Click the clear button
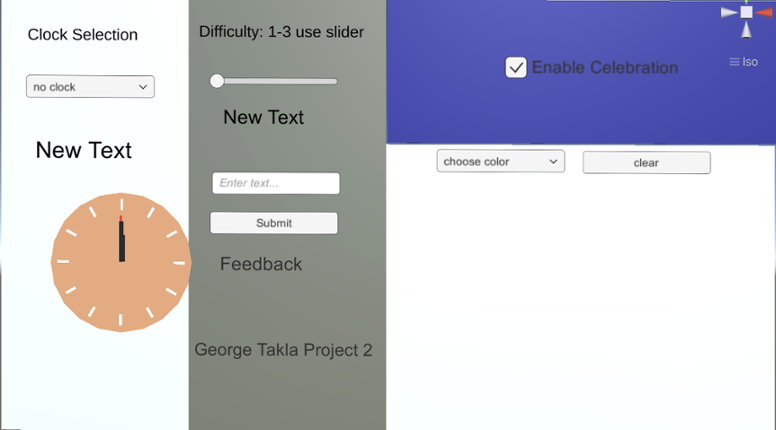Viewport: 776px width, 430px height. [x=646, y=163]
